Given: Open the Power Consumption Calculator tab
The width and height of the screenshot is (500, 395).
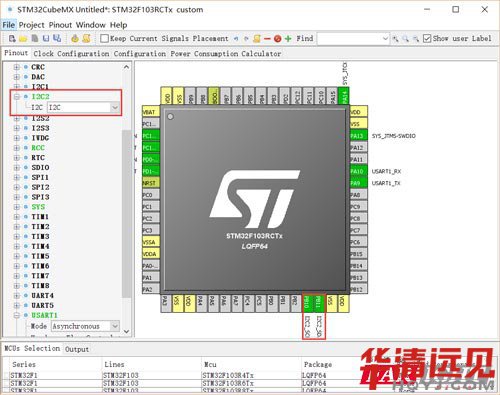Looking at the screenshot, I should (226, 54).
